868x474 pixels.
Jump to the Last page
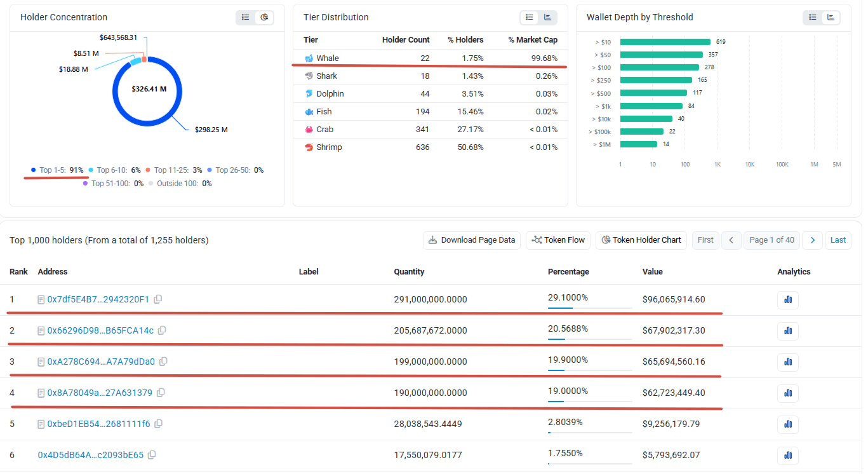click(838, 240)
